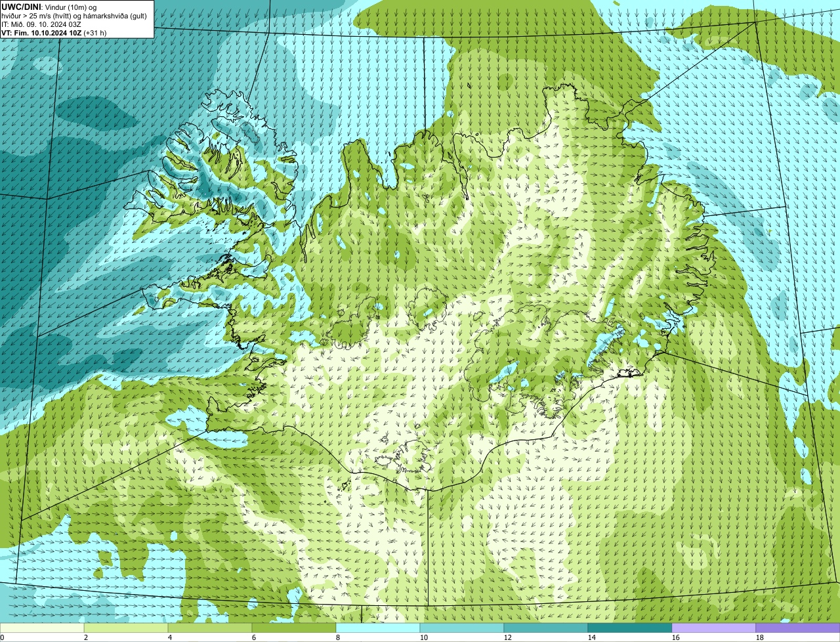The height and width of the screenshot is (642, 840).
Task: Click the 16–18 m/s lavender legend swatch
Action: click(x=714, y=628)
